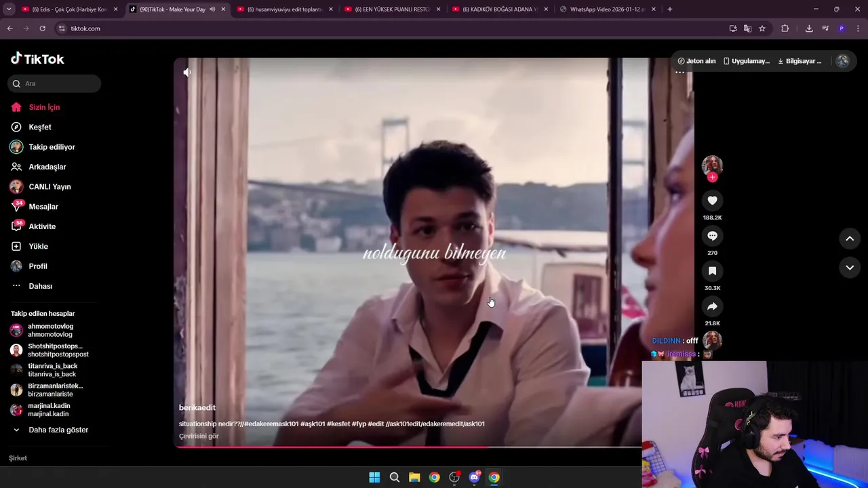Click the Jeton alın button
The height and width of the screenshot is (488, 868).
(x=696, y=61)
